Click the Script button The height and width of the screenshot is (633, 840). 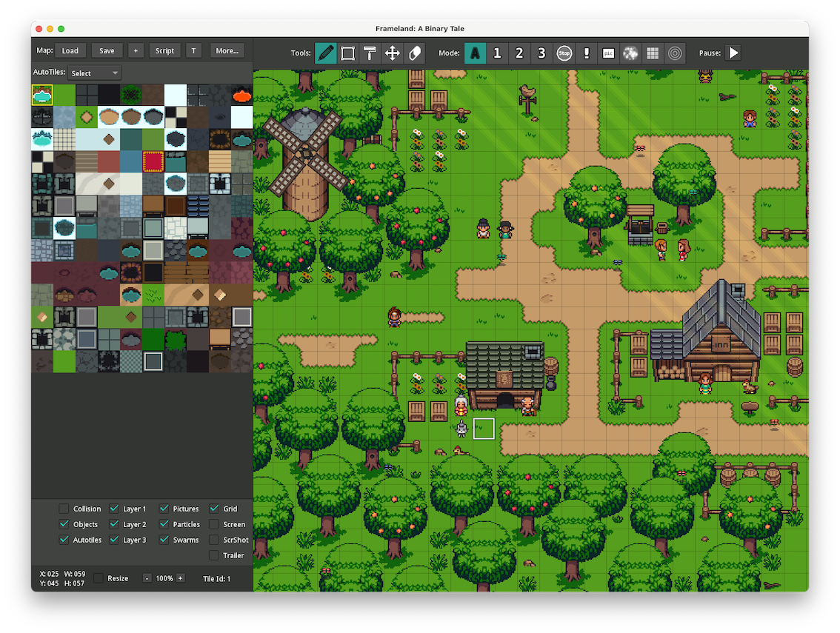point(164,51)
